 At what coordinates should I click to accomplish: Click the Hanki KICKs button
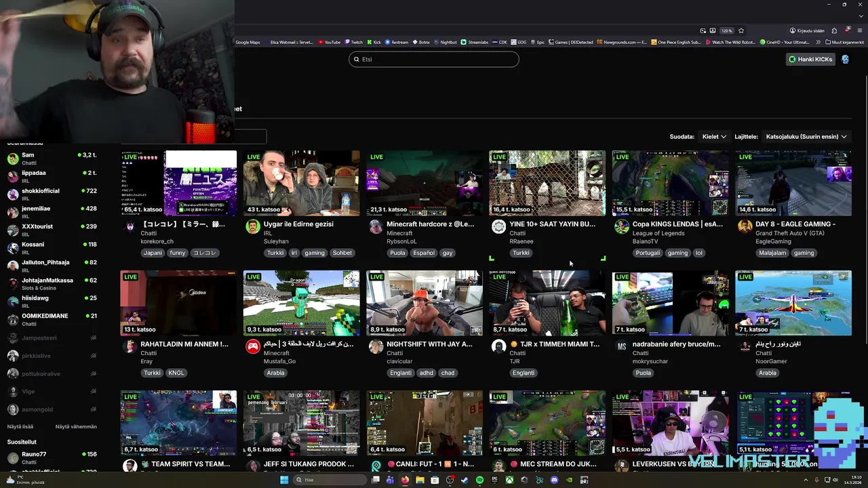tap(810, 59)
